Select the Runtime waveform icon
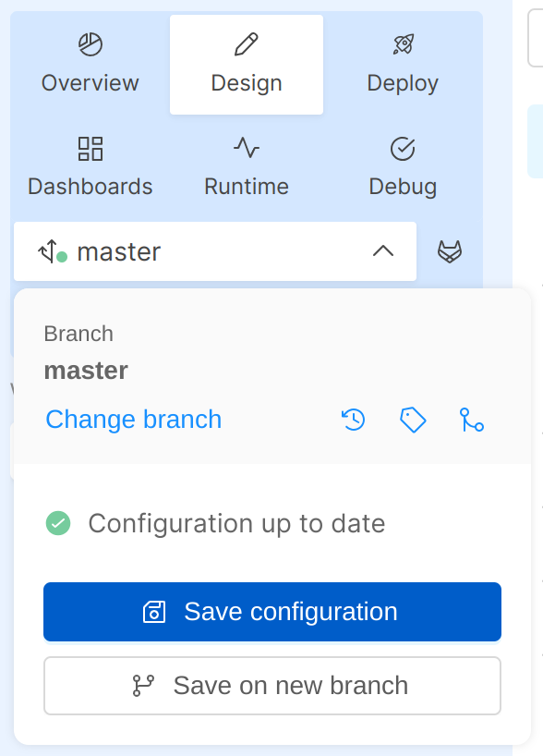This screenshot has width=543, height=756. point(246,148)
